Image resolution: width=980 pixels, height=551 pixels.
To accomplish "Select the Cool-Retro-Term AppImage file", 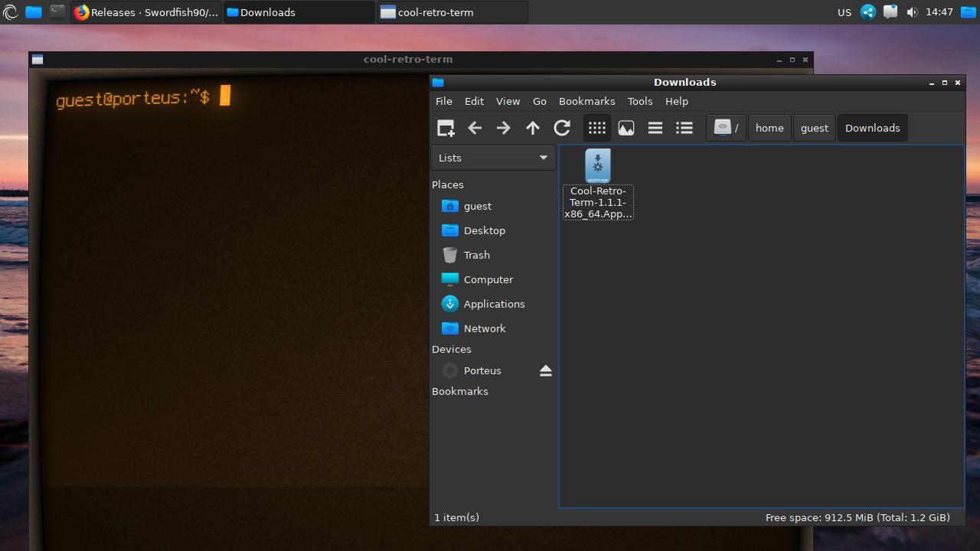I will click(598, 184).
